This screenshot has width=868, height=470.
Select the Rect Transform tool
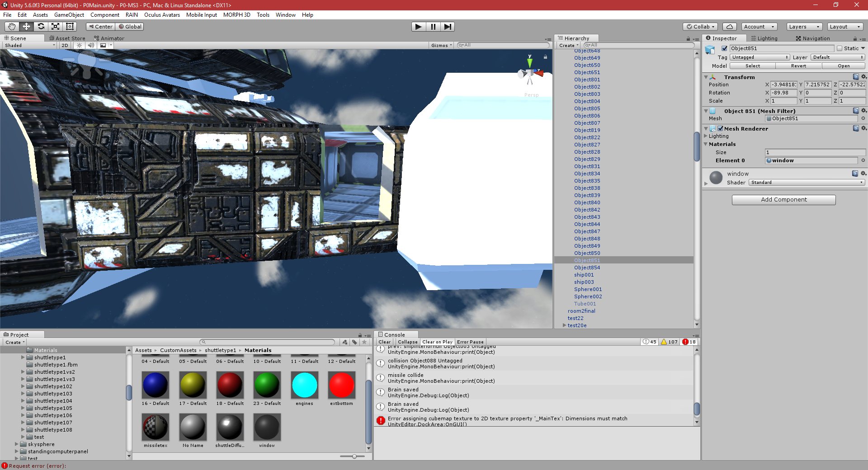[x=69, y=27]
